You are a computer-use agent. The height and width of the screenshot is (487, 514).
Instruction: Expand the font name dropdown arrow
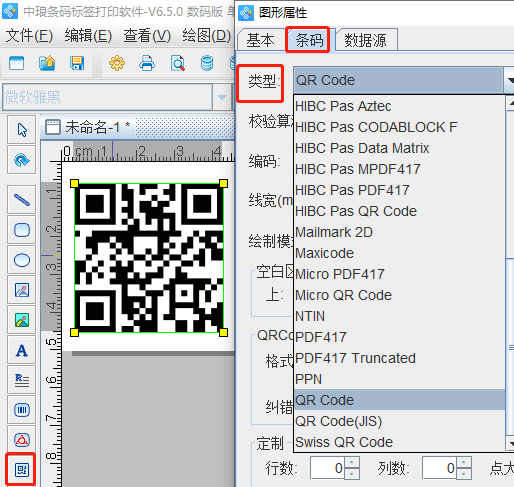coord(222,97)
